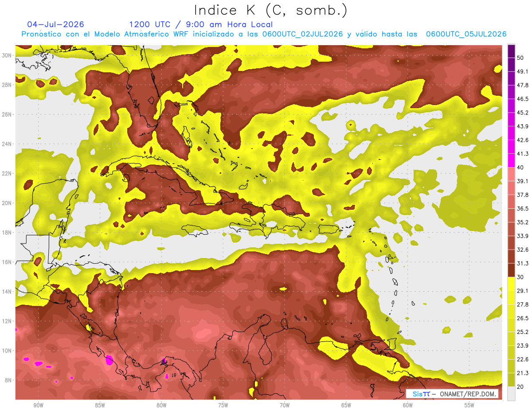
Task: Select the "70W" longitude label
Action: coord(285,405)
